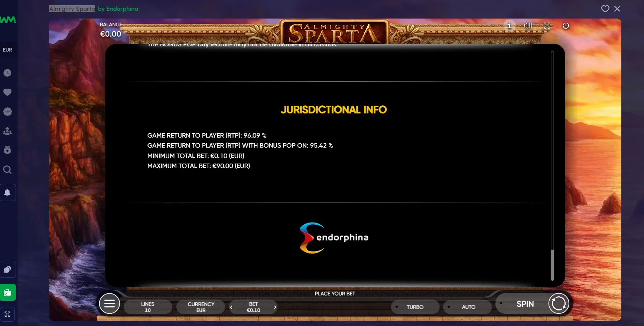This screenshot has height=326, width=644.
Task: Close the game with the X icon
Action: (617, 9)
